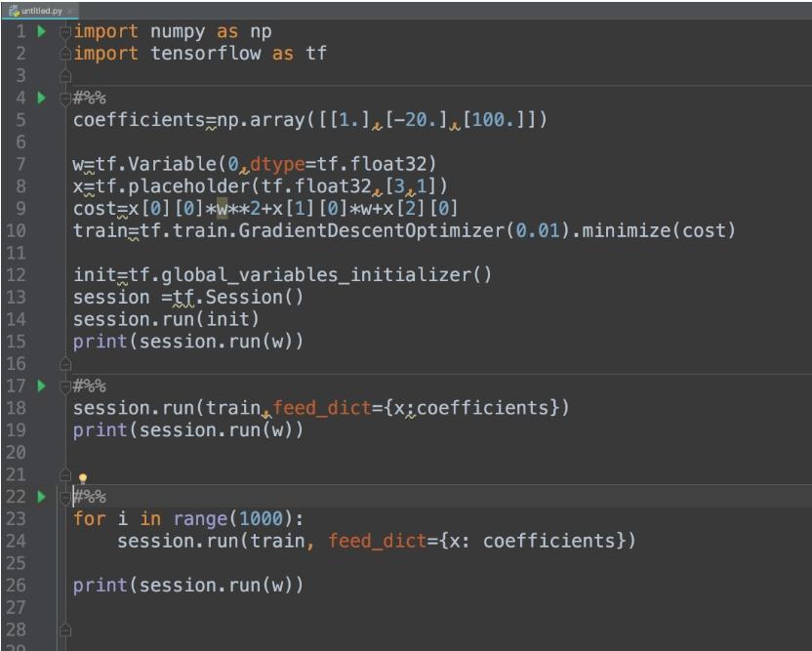Click 'session.run(init)' on line 14
The width and height of the screenshot is (812, 651).
pyautogui.click(x=166, y=319)
